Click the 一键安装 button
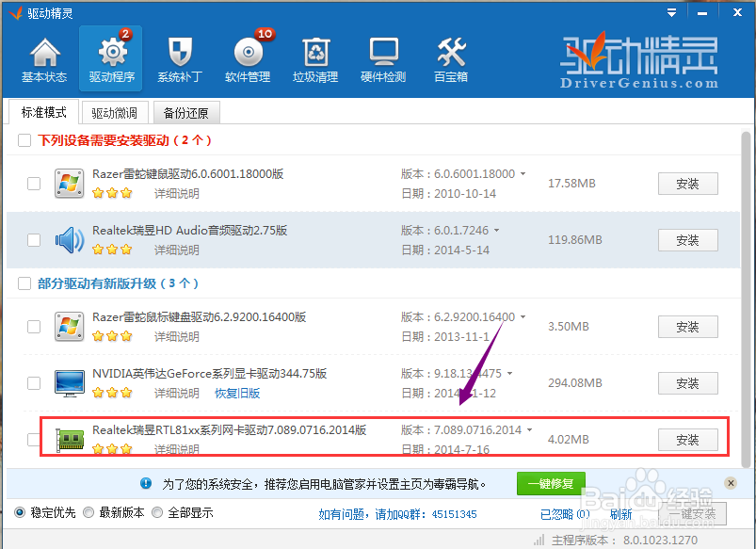The image size is (756, 549). click(691, 514)
